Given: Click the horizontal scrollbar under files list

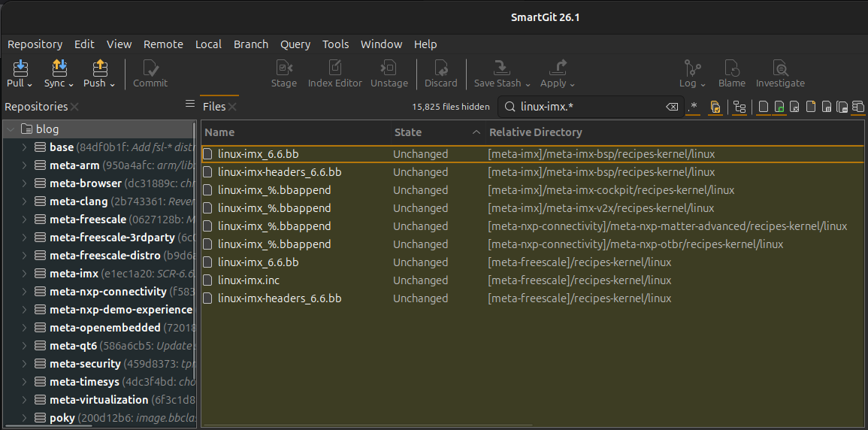Looking at the screenshot, I should point(367,425).
